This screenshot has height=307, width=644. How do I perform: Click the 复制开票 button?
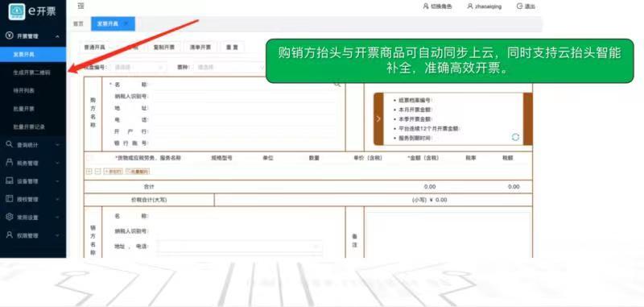click(164, 48)
